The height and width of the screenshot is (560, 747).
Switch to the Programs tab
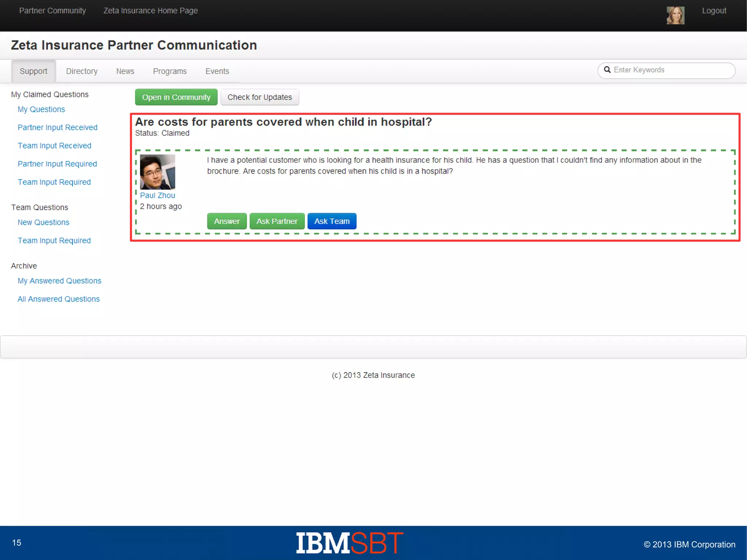(x=170, y=71)
